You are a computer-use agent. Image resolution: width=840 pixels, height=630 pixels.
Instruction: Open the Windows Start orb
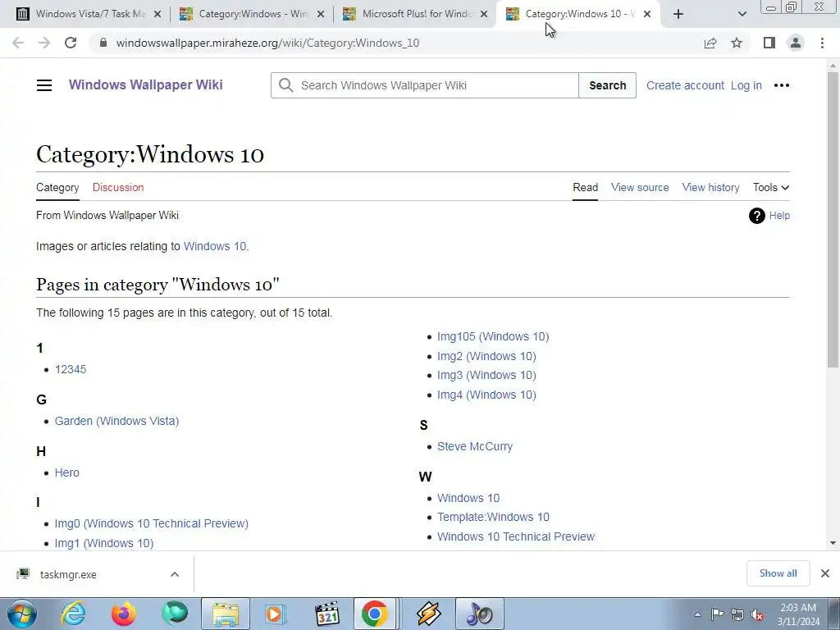pyautogui.click(x=21, y=614)
